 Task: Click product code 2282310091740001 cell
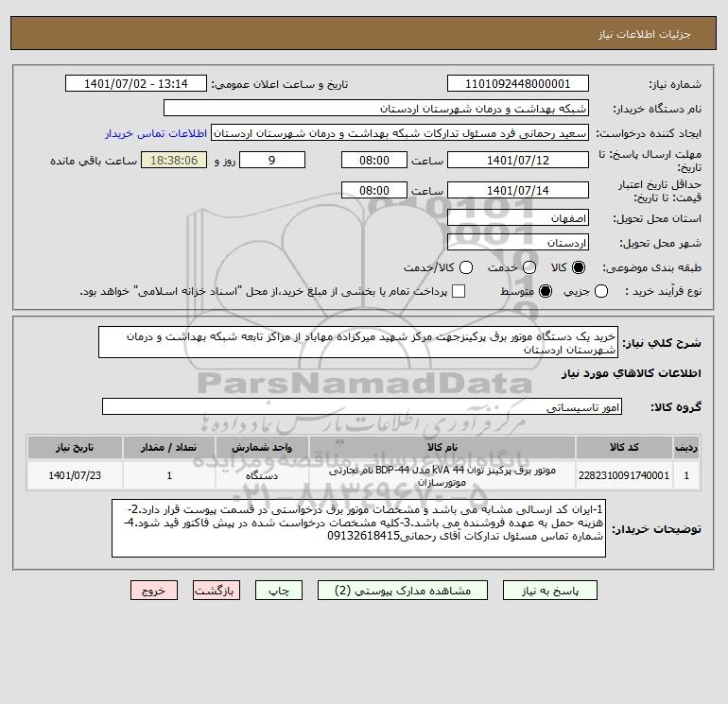coord(624,475)
